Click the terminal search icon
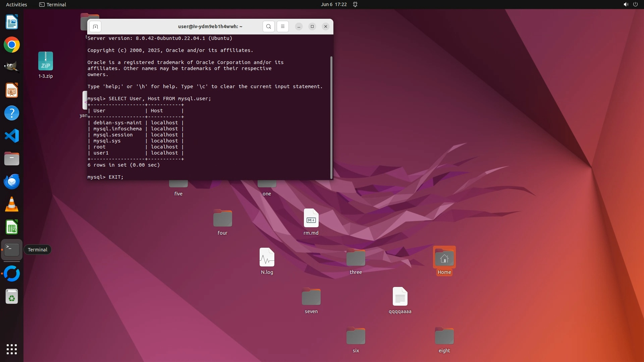Viewport: 644px width, 362px height. point(268,26)
